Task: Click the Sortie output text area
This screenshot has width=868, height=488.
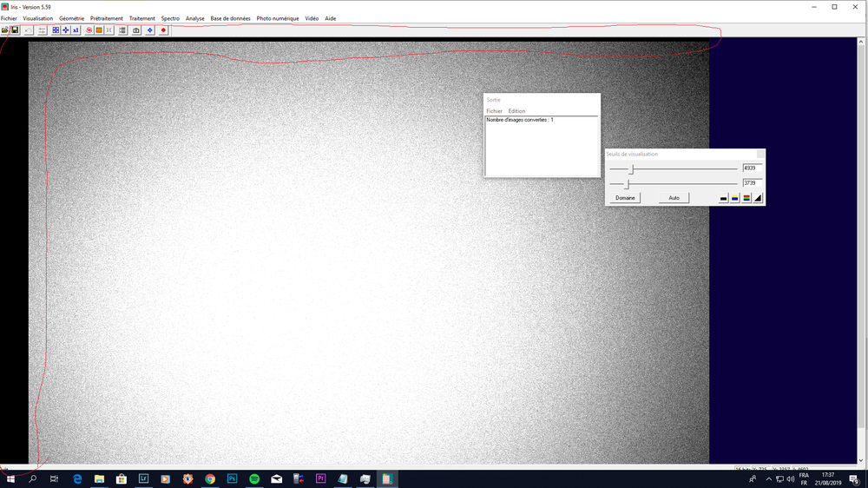Action: click(542, 146)
